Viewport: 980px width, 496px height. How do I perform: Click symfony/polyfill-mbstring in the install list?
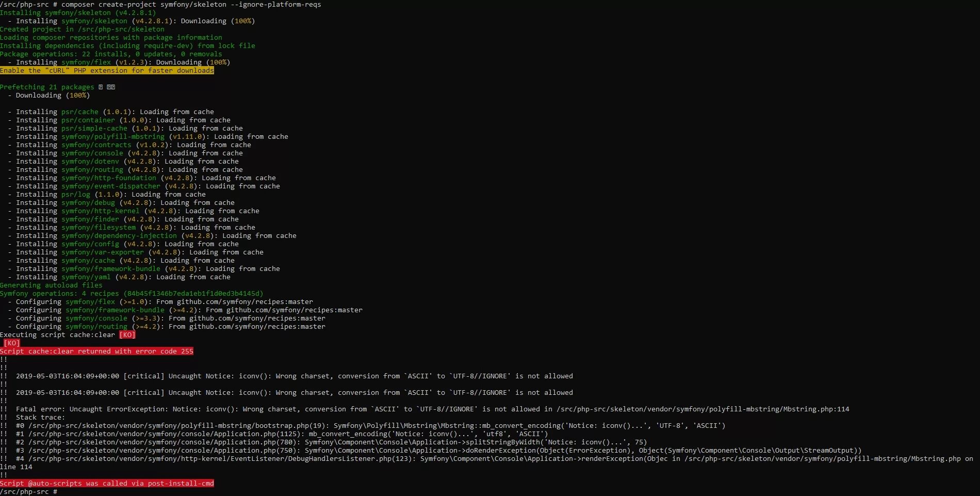click(113, 136)
